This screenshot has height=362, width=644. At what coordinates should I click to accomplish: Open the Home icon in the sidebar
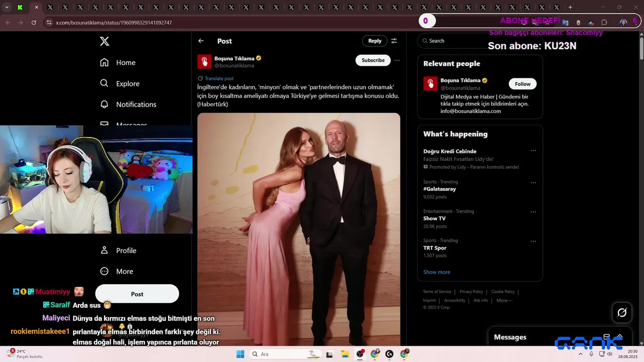pos(104,62)
